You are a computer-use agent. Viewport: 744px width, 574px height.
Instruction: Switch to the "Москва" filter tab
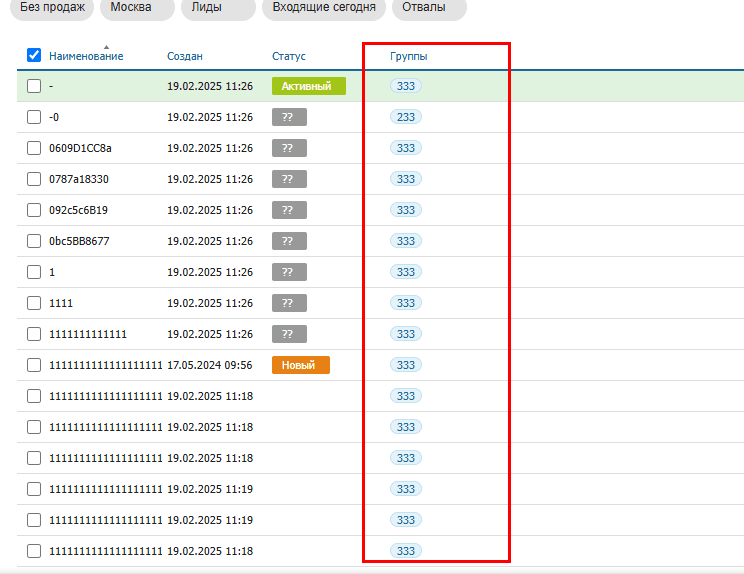(x=138, y=7)
